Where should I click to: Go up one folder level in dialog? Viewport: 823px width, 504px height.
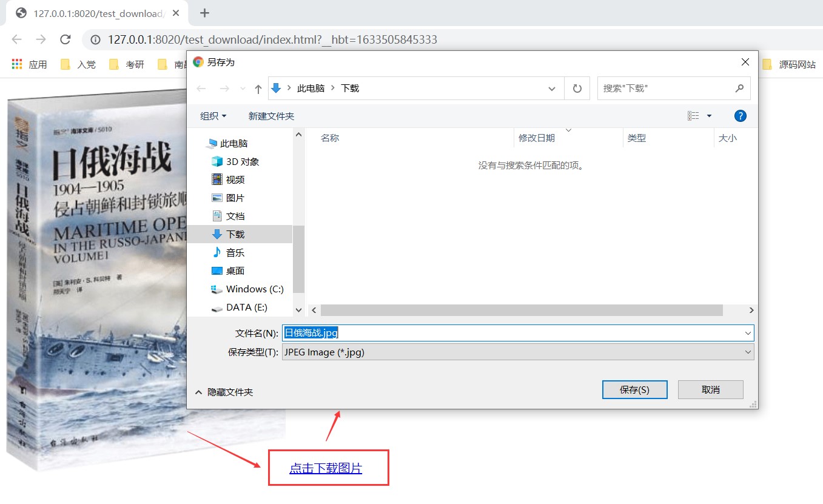(258, 89)
